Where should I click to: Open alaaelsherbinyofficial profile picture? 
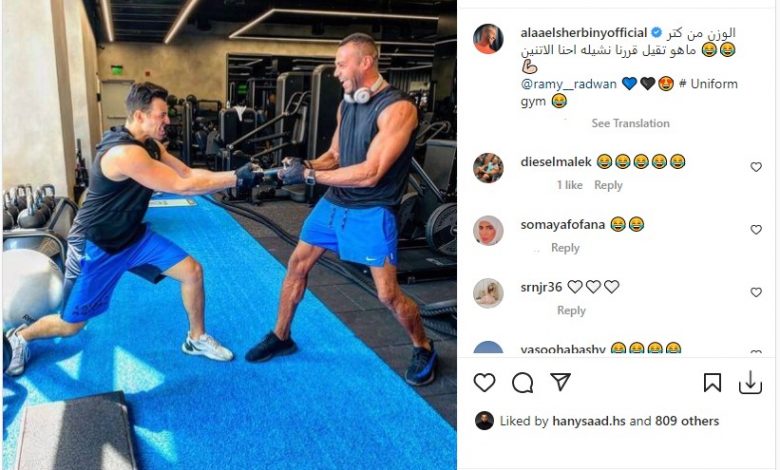[488, 39]
